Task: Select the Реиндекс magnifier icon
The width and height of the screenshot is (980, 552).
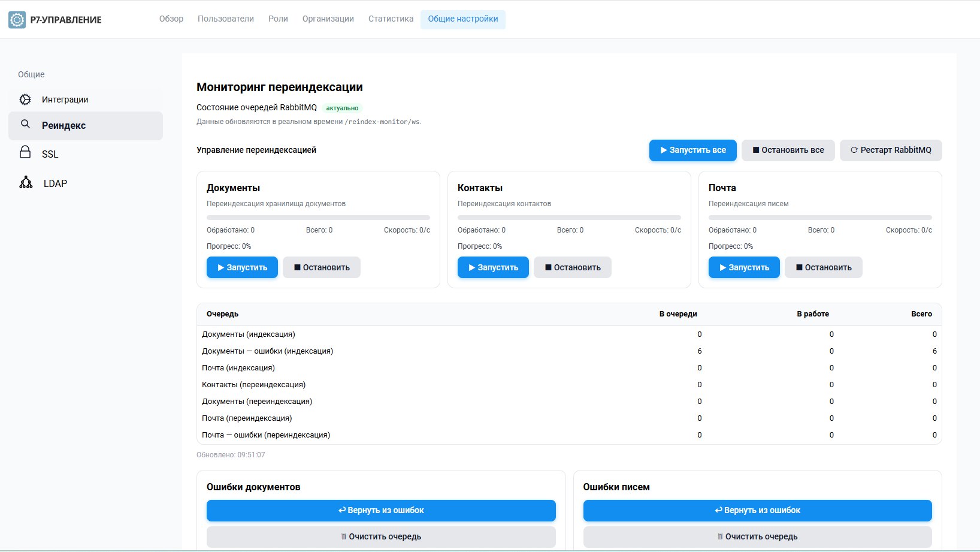Action: pyautogui.click(x=25, y=125)
